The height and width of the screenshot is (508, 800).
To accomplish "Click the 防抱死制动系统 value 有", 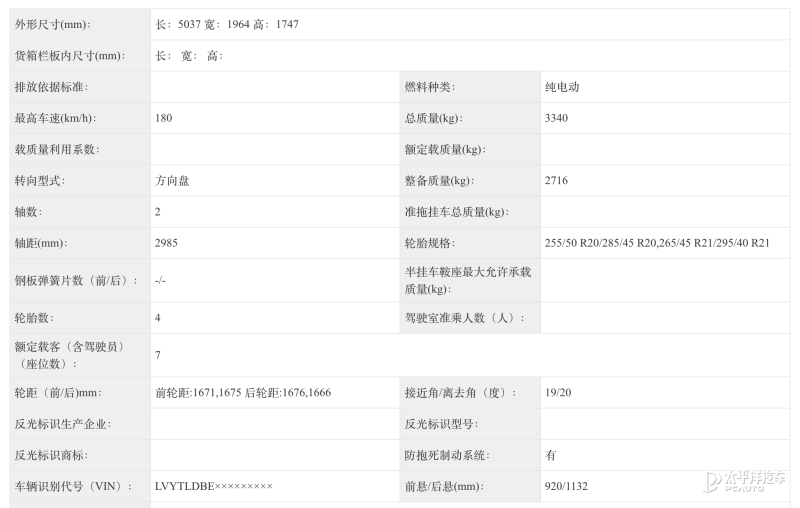I will tap(551, 455).
